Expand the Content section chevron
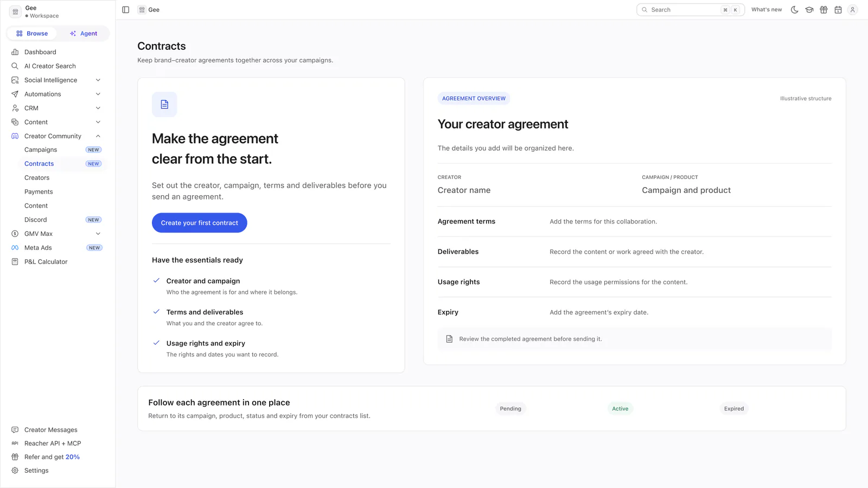This screenshot has height=488, width=868. tap(98, 122)
